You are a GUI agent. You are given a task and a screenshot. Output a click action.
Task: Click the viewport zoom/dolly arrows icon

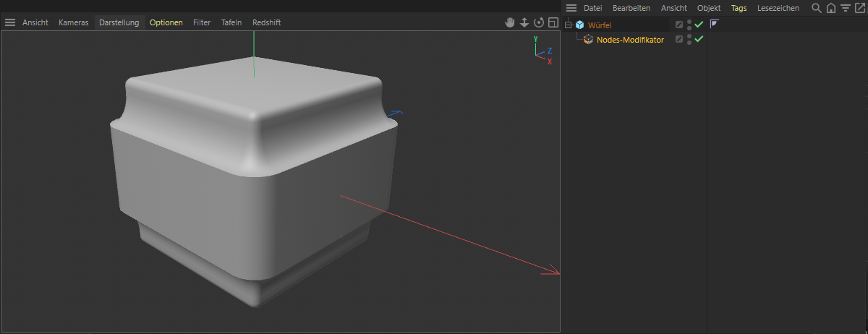click(524, 22)
